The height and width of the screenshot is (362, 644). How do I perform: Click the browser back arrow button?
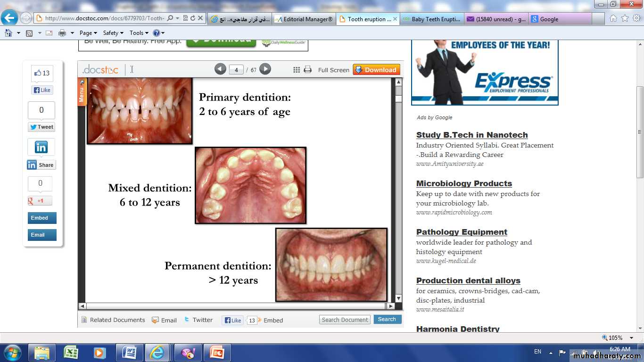click(9, 18)
